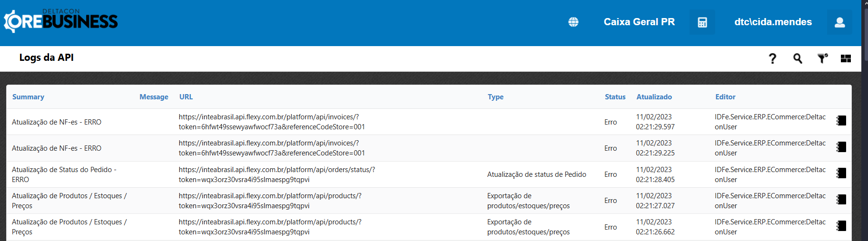Image resolution: width=868 pixels, height=241 pixels.
Task: Click the dtc\cida.mendes username
Action: pos(773,22)
